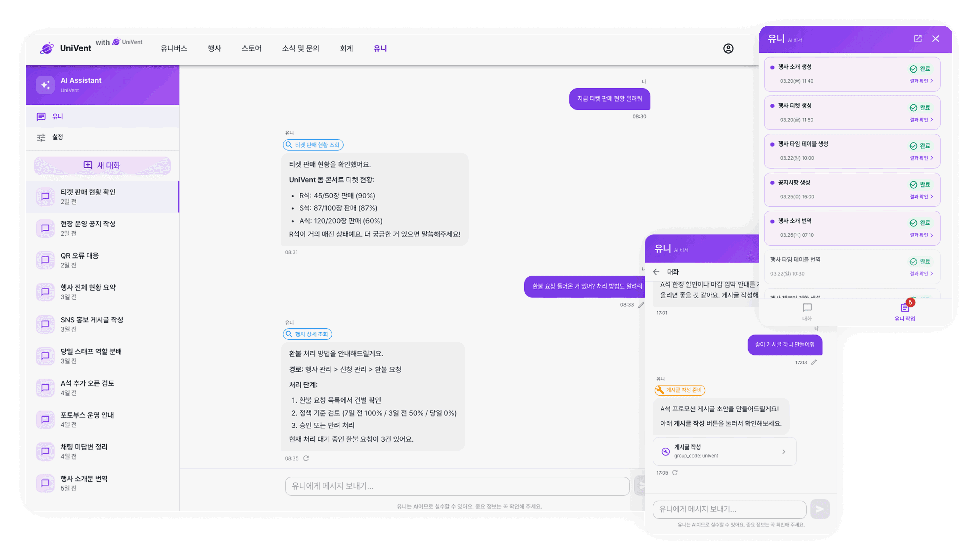This screenshot has width=978, height=560.
Task: Open 결과 확인 link for 공지사항 생성
Action: 921,196
